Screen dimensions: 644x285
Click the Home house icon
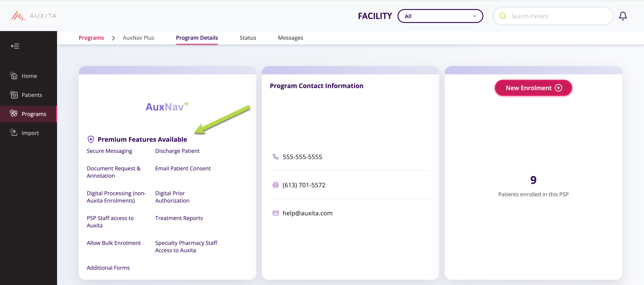[x=14, y=76]
